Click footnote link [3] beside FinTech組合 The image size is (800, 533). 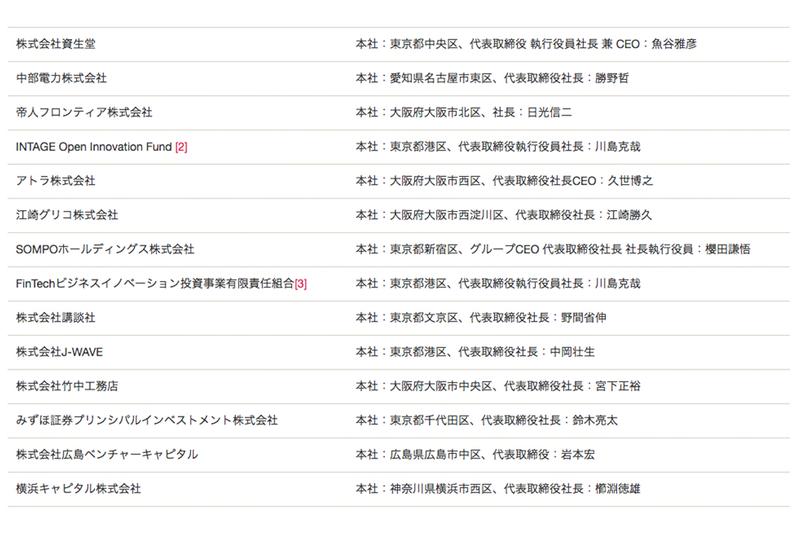pyautogui.click(x=301, y=284)
